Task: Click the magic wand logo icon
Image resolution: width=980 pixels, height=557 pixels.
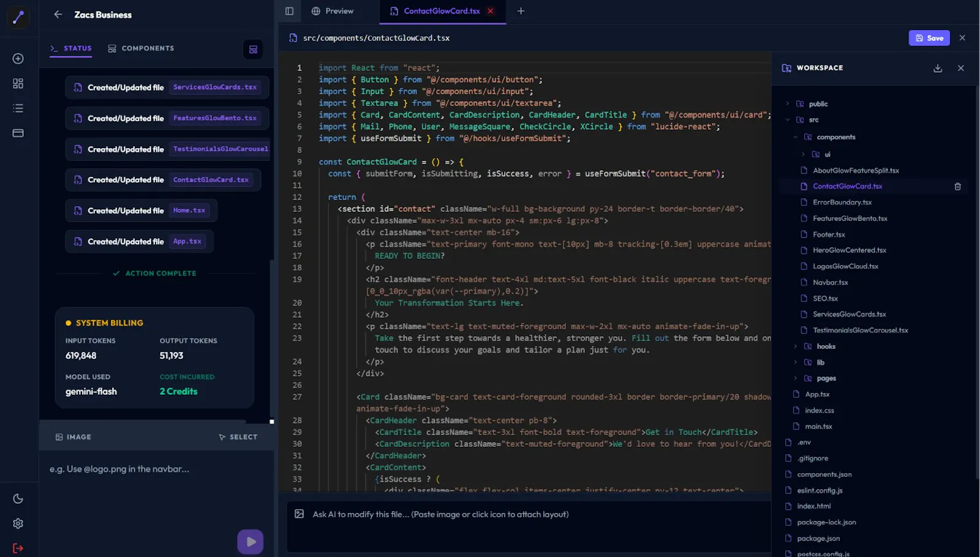Action: tap(18, 17)
